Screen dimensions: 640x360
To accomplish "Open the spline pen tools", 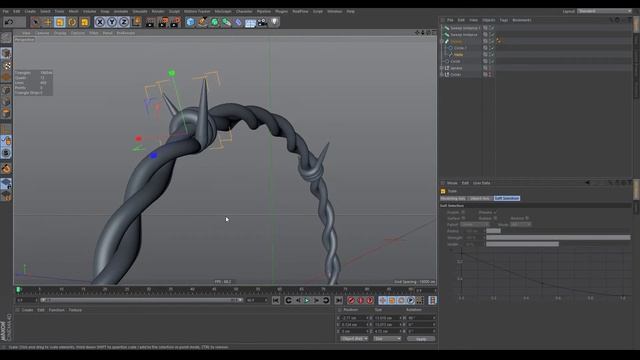I will 202,22.
